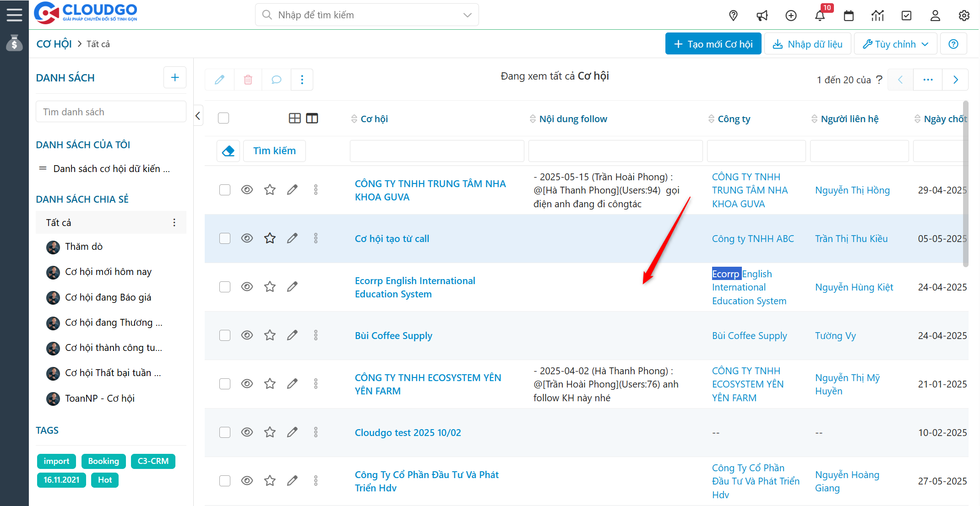This screenshot has width=980, height=506.
Task: Click the Tìm danh sách input field
Action: (x=111, y=112)
